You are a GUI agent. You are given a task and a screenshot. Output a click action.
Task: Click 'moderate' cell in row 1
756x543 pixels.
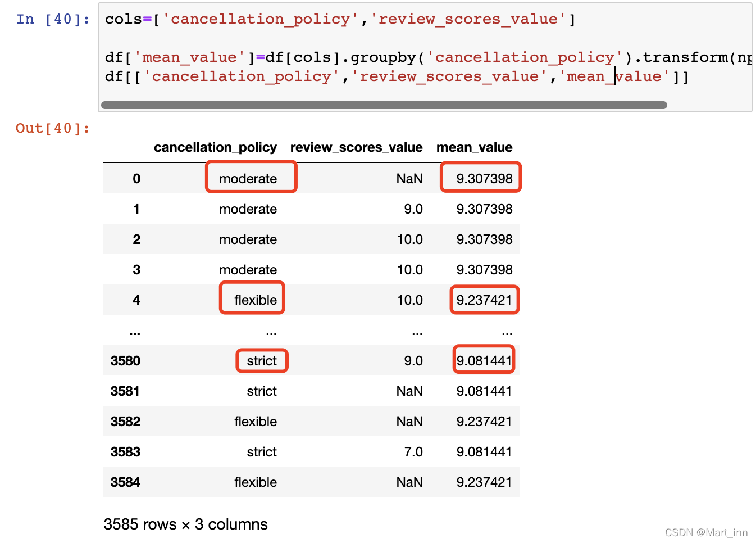(248, 209)
